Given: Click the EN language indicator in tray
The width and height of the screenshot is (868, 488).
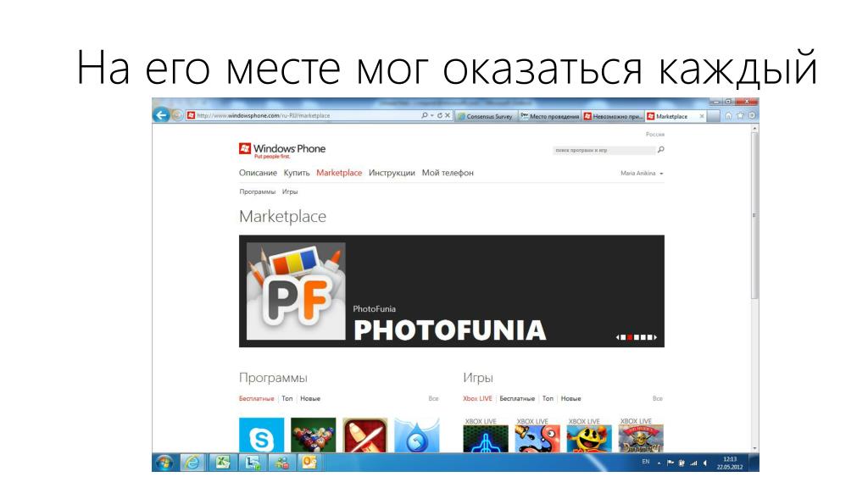Looking at the screenshot, I should click(x=645, y=462).
